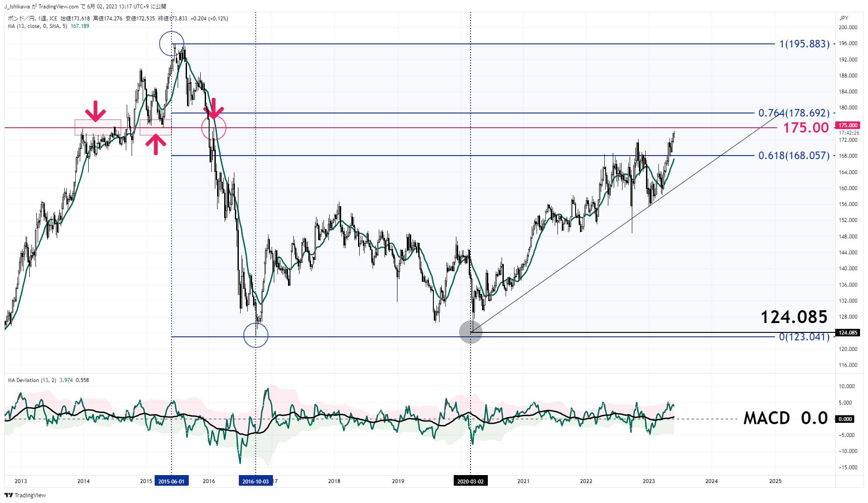Select the Fibonacci label 0.618(168.057)
This screenshot has height=503, width=868.
tap(794, 156)
